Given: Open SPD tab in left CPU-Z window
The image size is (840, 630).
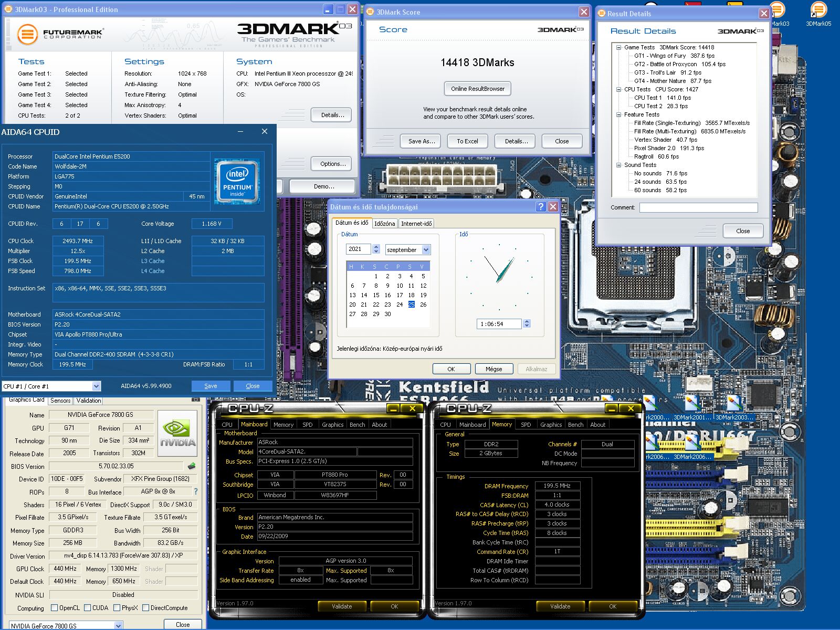Looking at the screenshot, I should pyautogui.click(x=308, y=425).
